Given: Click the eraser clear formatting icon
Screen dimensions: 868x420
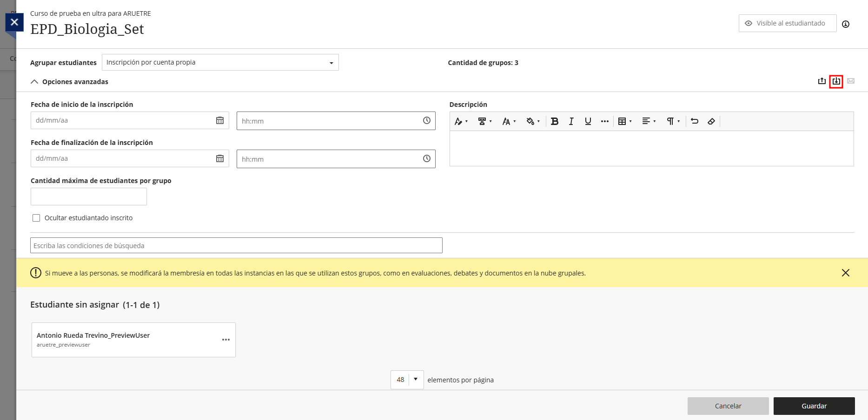Looking at the screenshot, I should (x=711, y=121).
